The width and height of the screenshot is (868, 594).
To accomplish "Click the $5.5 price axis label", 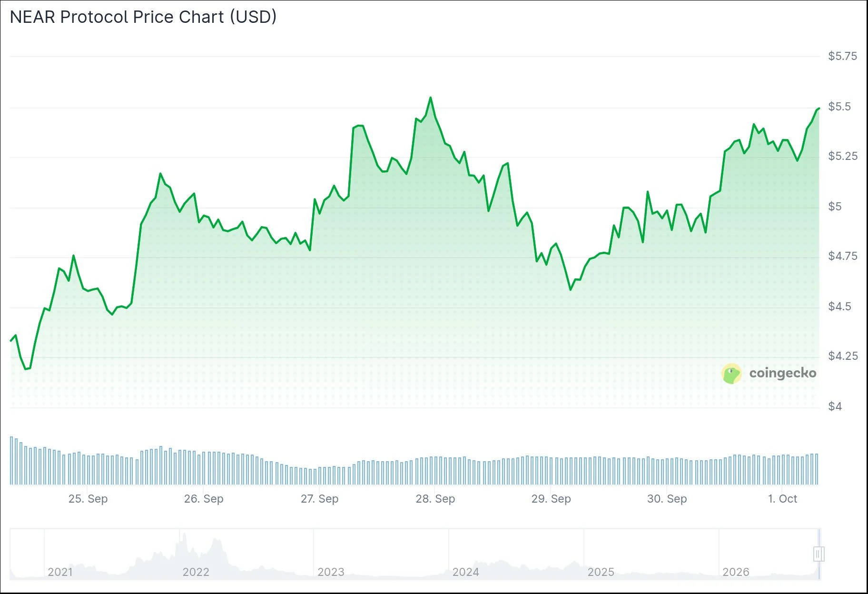I will [x=839, y=107].
